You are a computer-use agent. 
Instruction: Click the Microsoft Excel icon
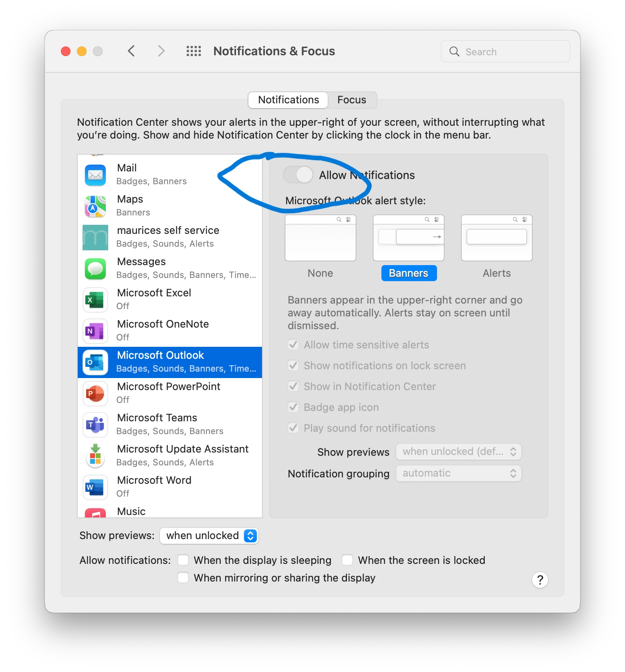pyautogui.click(x=95, y=300)
